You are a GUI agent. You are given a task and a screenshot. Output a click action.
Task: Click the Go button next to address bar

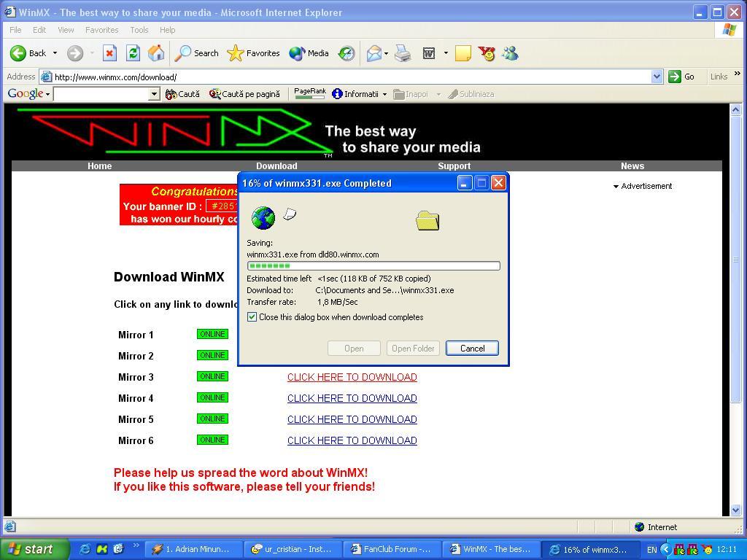click(682, 76)
